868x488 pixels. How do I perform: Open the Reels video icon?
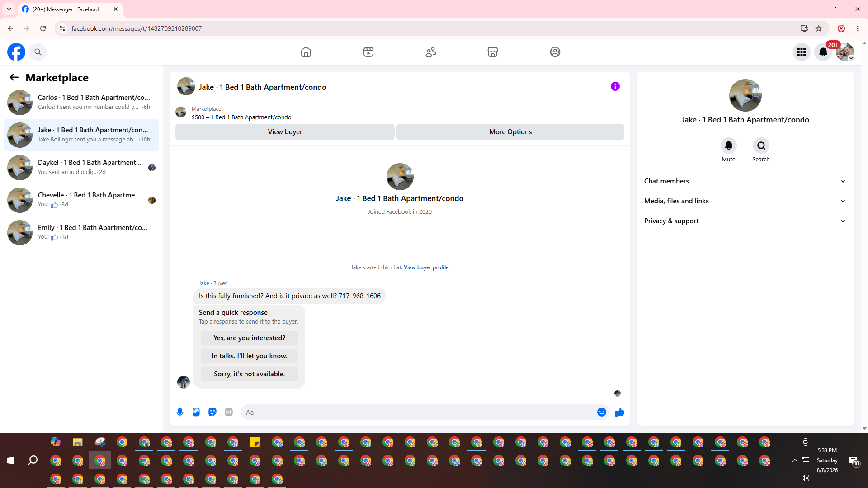(x=368, y=52)
